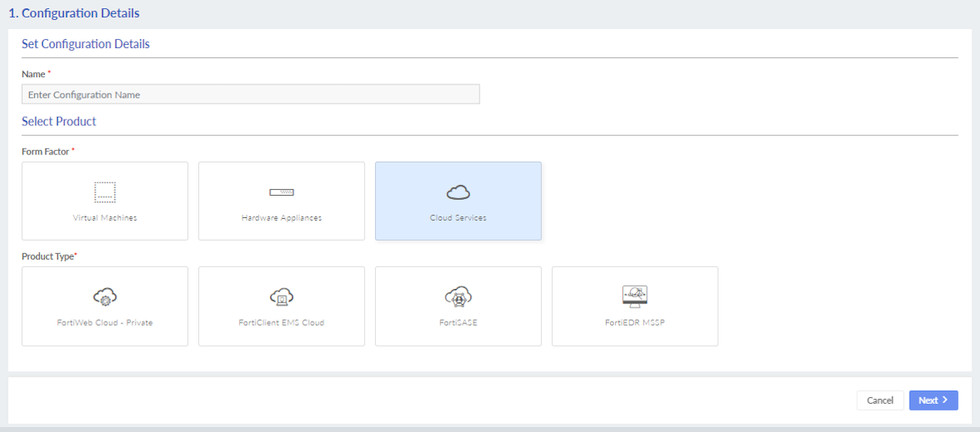This screenshot has height=432, width=980.
Task: Click the FortiEDR MSSP label text
Action: [635, 323]
